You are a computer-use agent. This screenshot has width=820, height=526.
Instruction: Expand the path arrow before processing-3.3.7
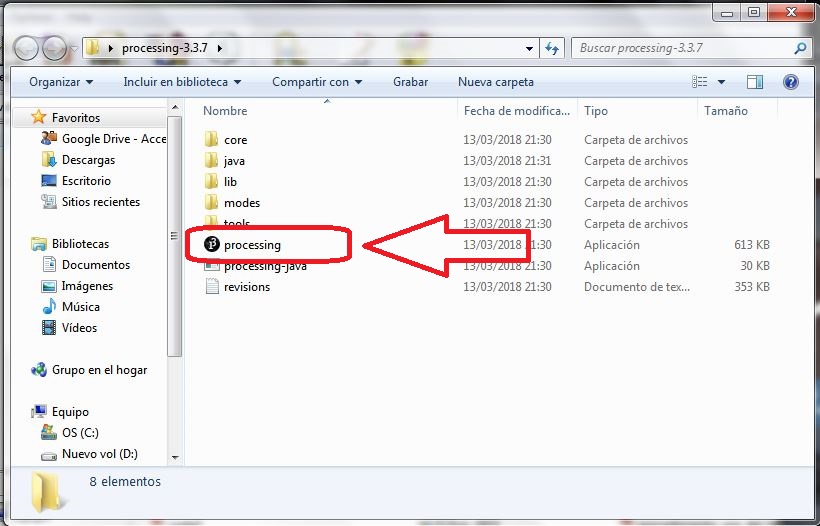pos(110,48)
